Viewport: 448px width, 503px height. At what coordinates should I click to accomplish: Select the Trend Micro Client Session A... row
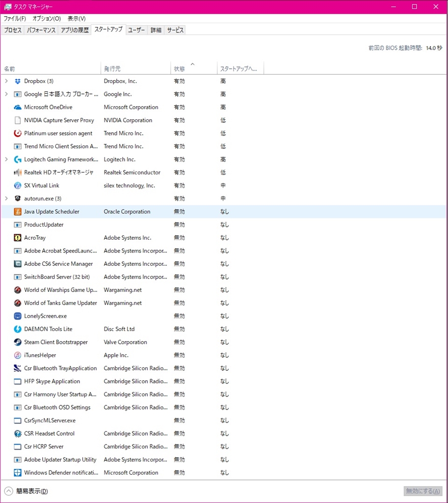click(x=224, y=146)
